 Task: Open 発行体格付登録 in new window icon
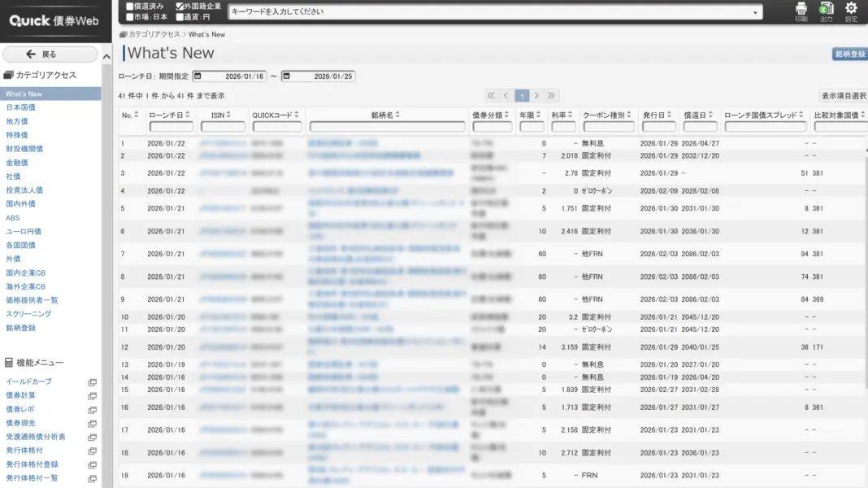coord(93,464)
